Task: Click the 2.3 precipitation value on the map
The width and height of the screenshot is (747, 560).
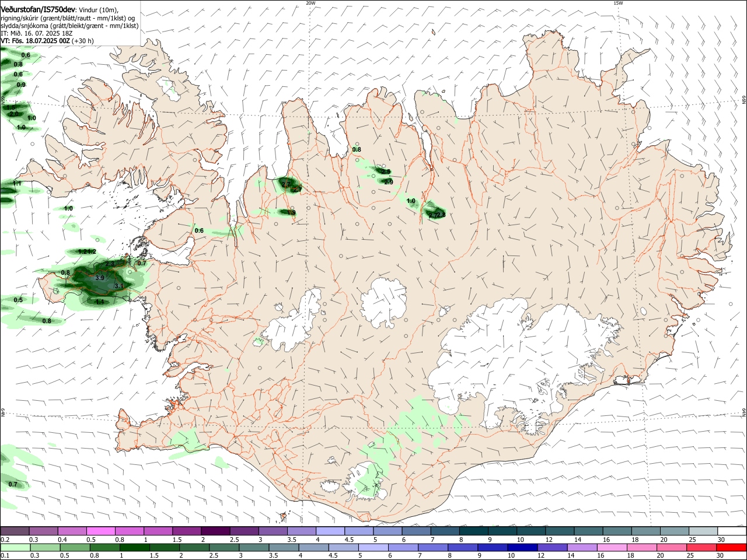Action: pyautogui.click(x=110, y=264)
